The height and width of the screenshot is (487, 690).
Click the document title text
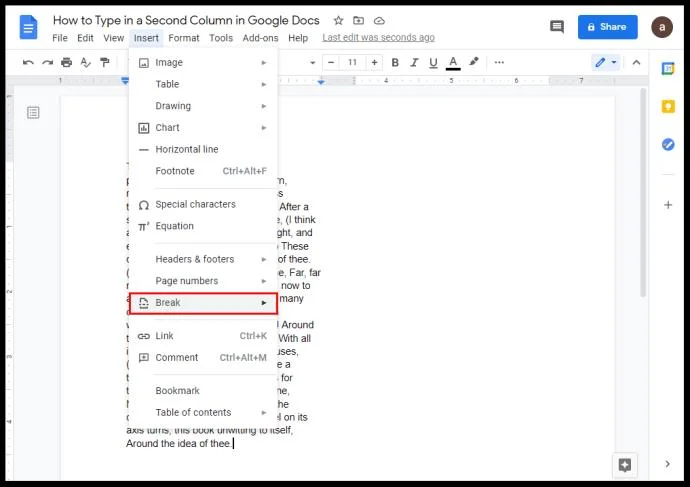186,20
